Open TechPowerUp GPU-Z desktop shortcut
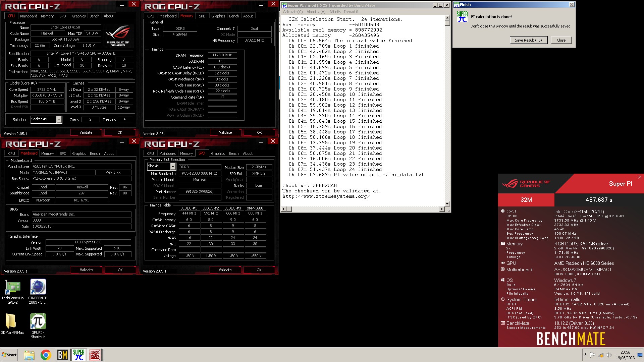 (13, 292)
